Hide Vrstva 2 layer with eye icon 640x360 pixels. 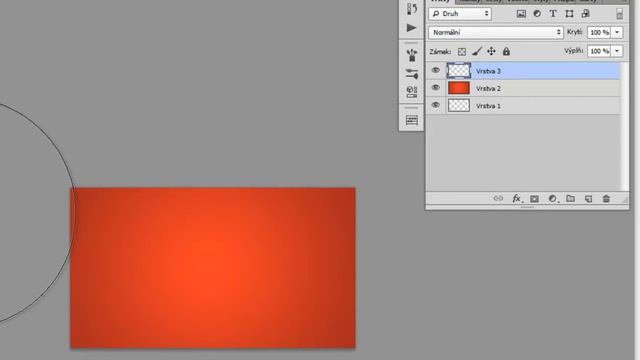click(x=436, y=88)
